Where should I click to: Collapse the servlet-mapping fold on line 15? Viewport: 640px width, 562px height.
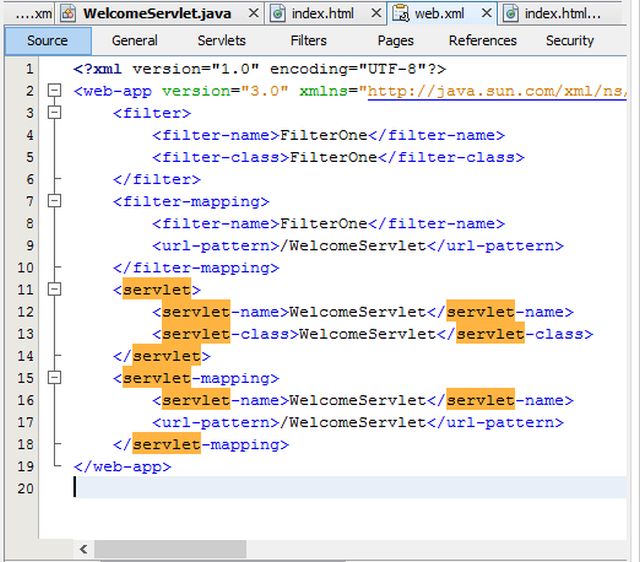tap(54, 378)
